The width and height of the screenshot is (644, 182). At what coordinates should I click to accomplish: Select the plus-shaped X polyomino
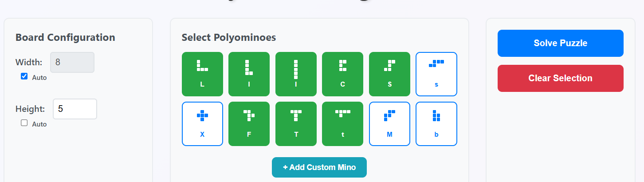202,124
